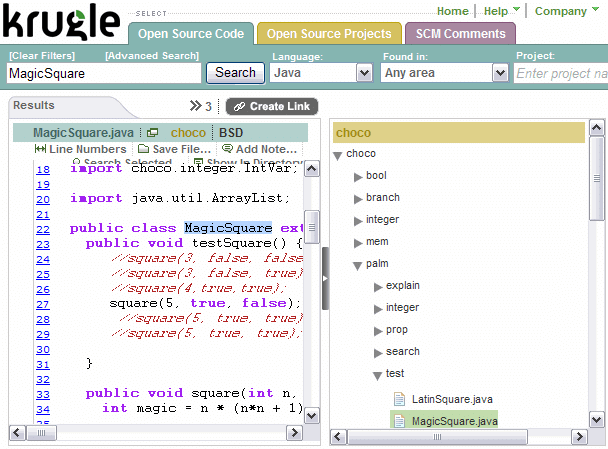Click the popup window icon beside MagicSquare.java
Screen dimensions: 608x449
click(x=152, y=133)
